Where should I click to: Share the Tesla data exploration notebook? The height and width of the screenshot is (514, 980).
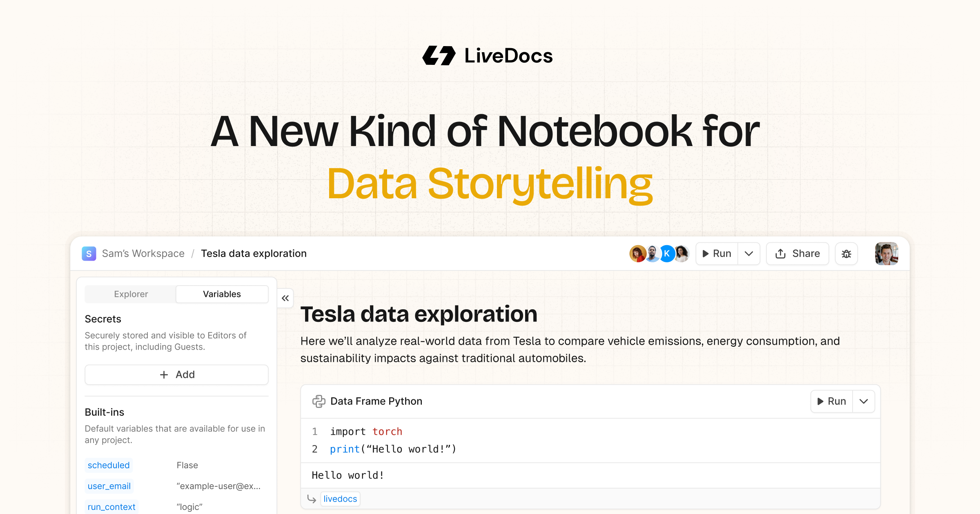797,254
